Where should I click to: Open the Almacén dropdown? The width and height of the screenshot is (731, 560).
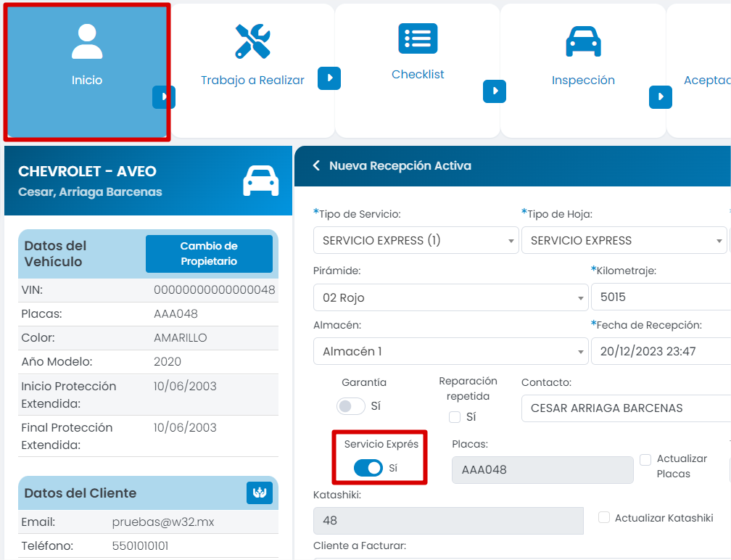(450, 352)
